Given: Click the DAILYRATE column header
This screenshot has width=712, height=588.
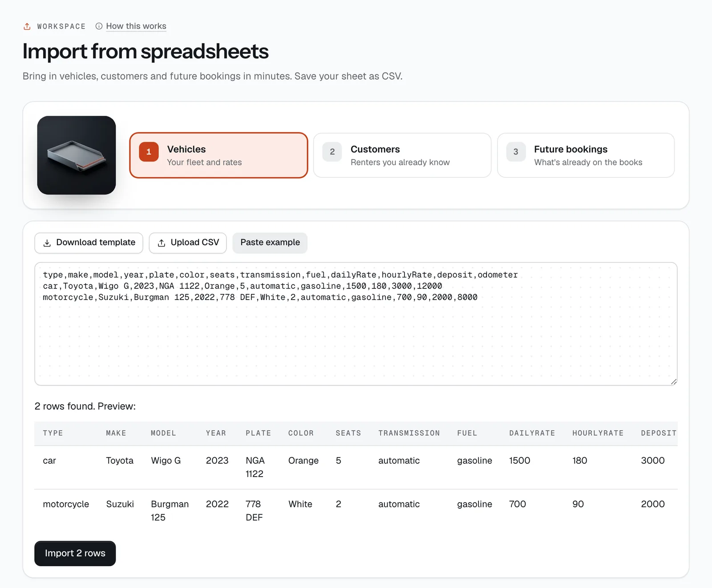Looking at the screenshot, I should (x=532, y=433).
